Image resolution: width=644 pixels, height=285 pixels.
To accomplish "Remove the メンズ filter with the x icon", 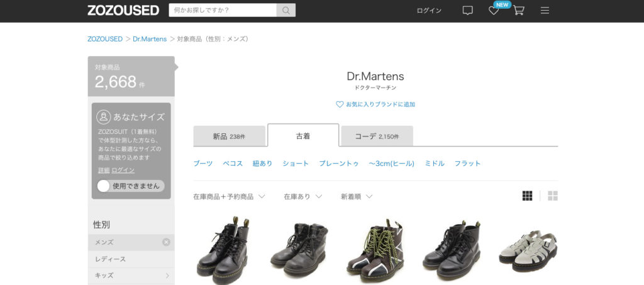I will 166,242.
